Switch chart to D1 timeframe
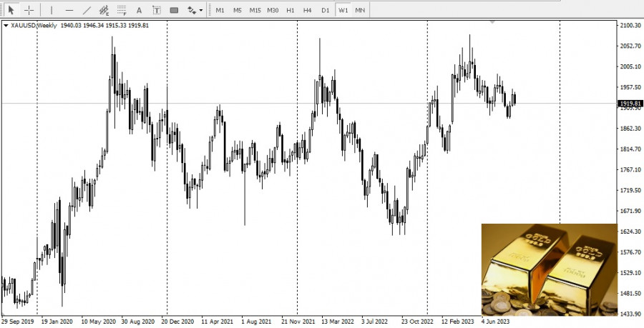Screen dimensions: 644x328 coord(326,10)
